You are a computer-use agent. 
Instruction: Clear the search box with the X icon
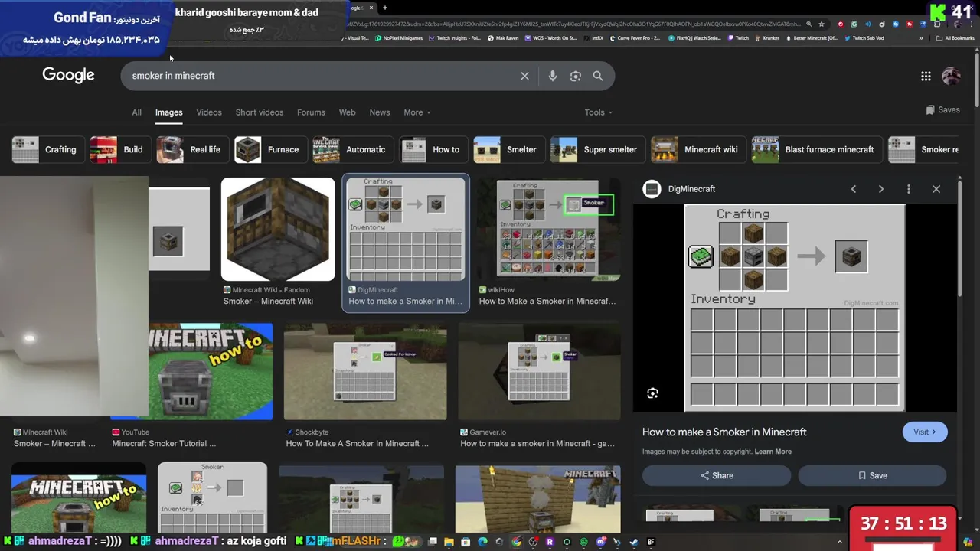pyautogui.click(x=524, y=76)
